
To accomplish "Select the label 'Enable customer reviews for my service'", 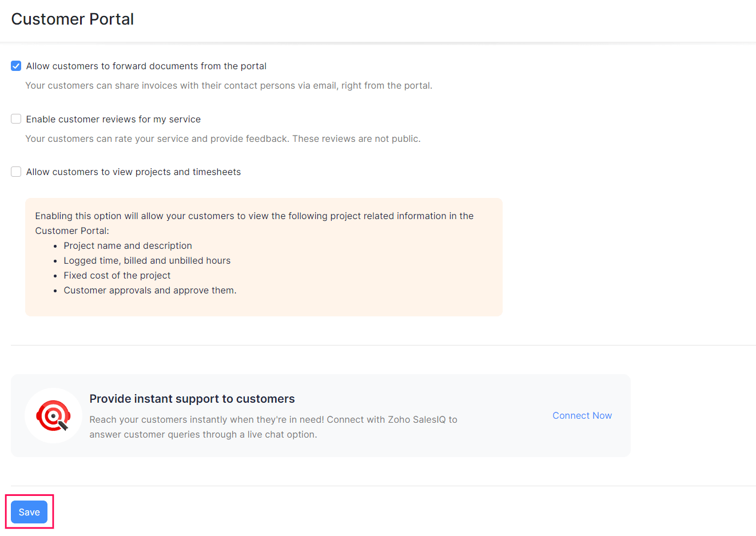I will click(x=113, y=119).
